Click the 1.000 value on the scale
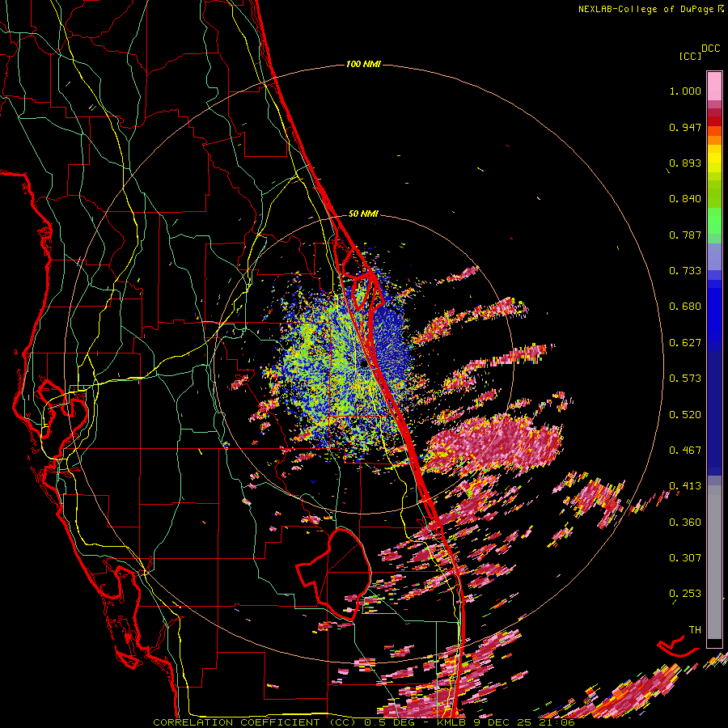The image size is (728, 728). [x=685, y=91]
